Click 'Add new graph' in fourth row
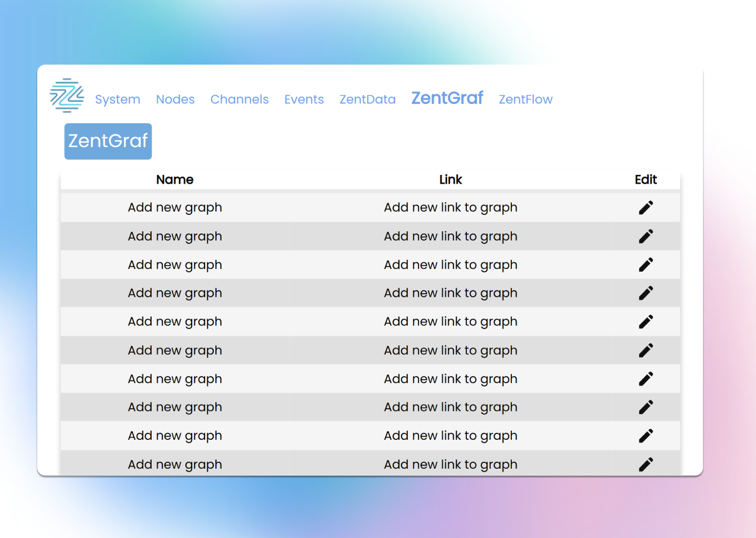 (175, 294)
